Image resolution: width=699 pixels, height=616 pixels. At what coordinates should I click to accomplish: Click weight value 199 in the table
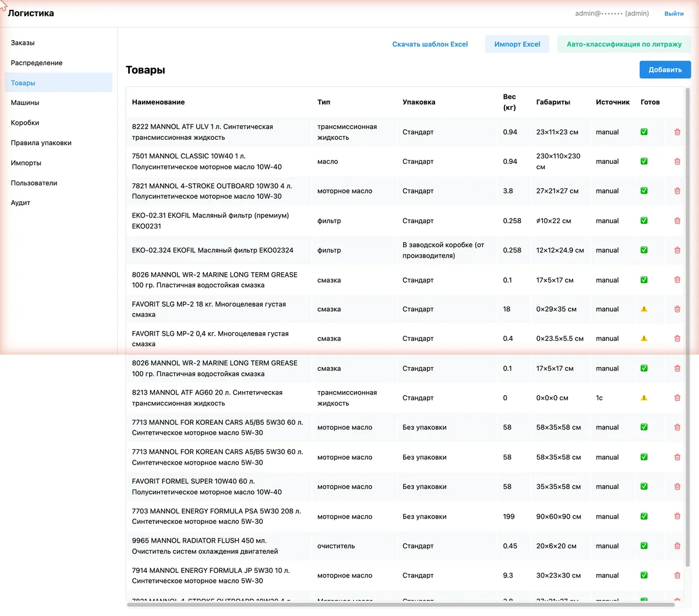pos(509,516)
